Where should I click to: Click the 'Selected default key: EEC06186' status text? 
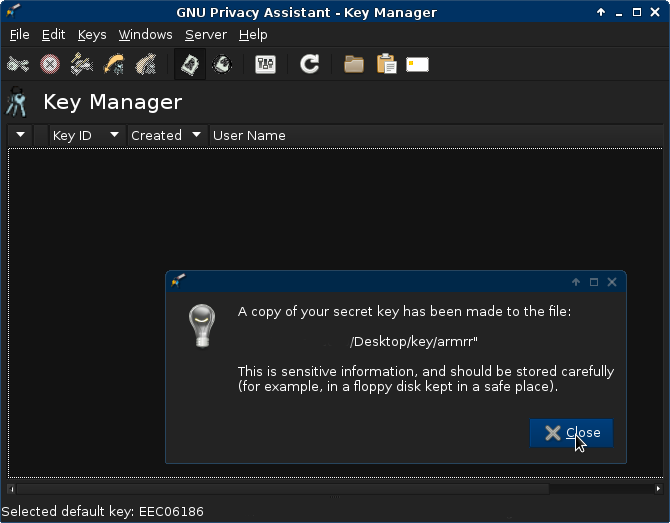pos(103,511)
